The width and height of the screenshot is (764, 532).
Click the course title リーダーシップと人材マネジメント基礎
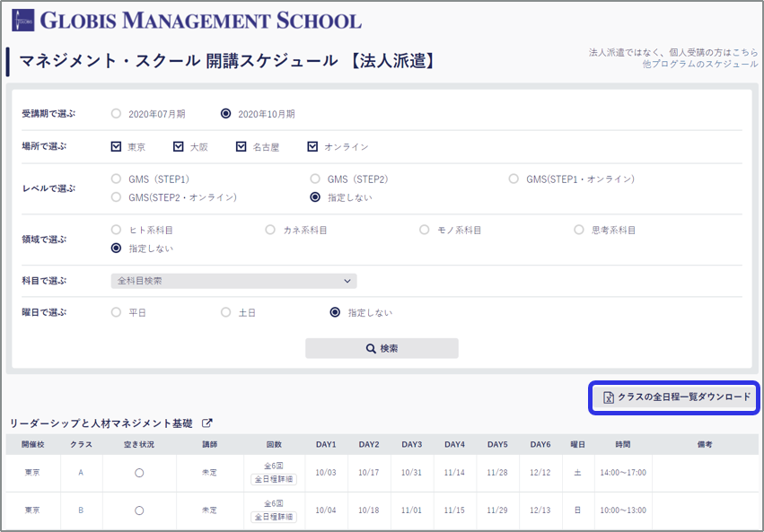(101, 423)
